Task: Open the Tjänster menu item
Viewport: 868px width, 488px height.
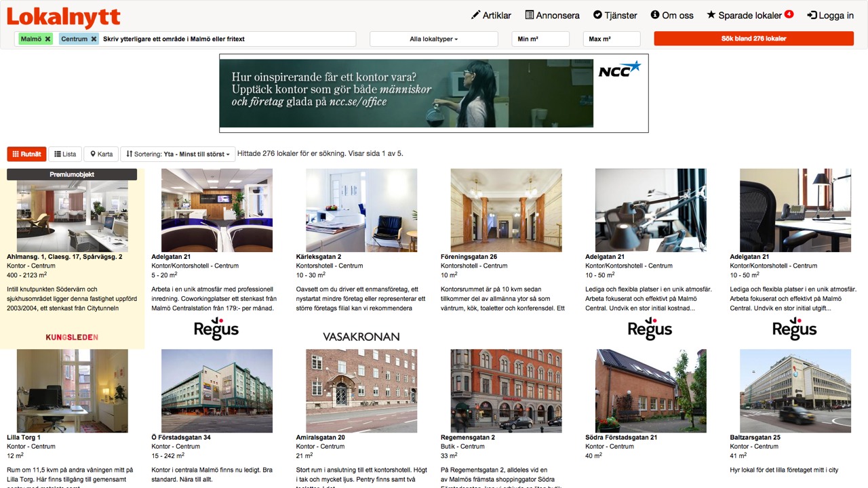Action: pyautogui.click(x=615, y=15)
